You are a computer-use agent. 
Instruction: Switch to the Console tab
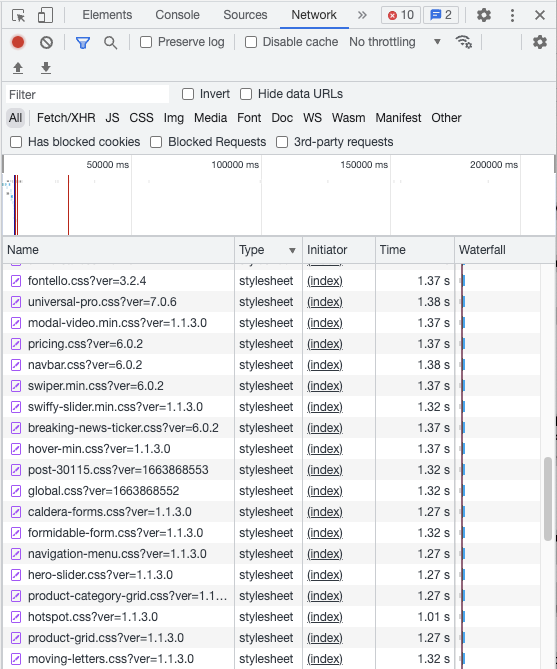178,15
